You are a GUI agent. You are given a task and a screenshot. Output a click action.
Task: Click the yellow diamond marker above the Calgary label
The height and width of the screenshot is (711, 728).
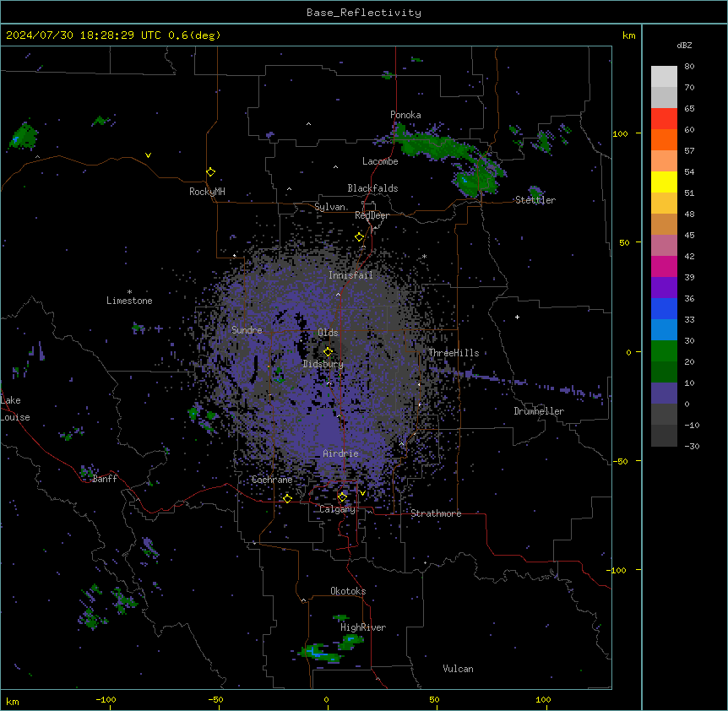(x=342, y=497)
